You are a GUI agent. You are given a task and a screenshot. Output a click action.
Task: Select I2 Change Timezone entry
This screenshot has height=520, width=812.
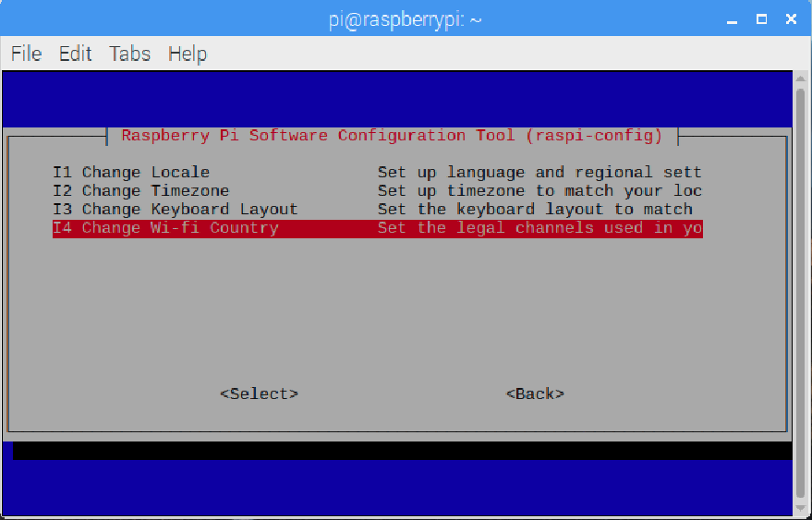[140, 190]
